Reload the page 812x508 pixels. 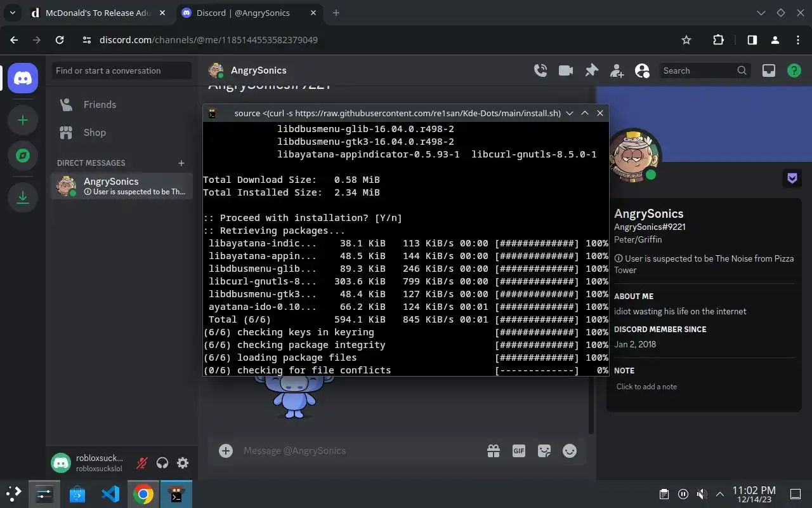(x=60, y=40)
